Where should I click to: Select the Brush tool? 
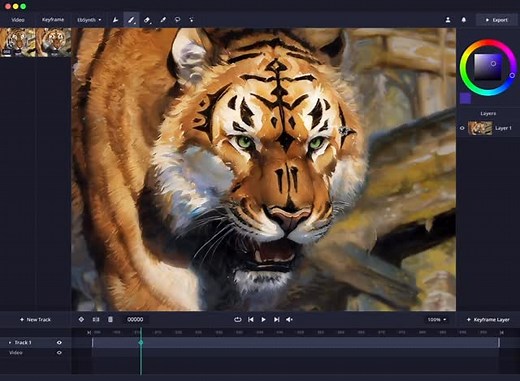click(x=131, y=20)
